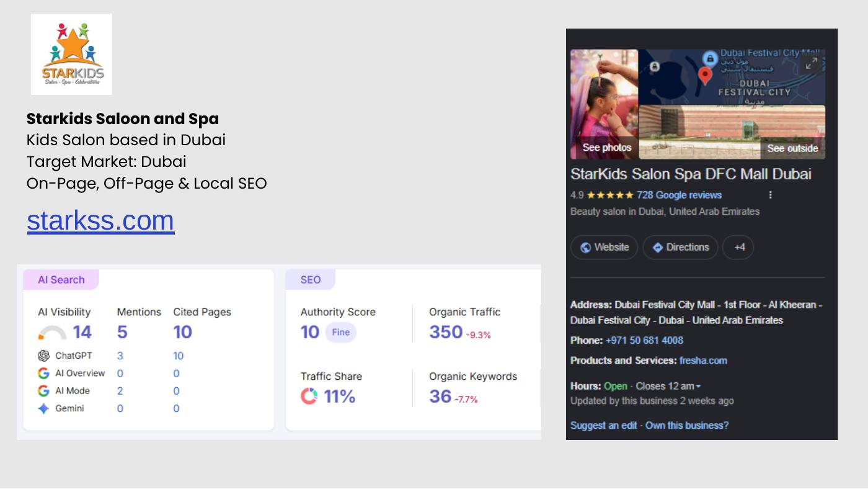Click the StarKids logo image
Image resolution: width=868 pixels, height=489 pixels.
tap(71, 54)
